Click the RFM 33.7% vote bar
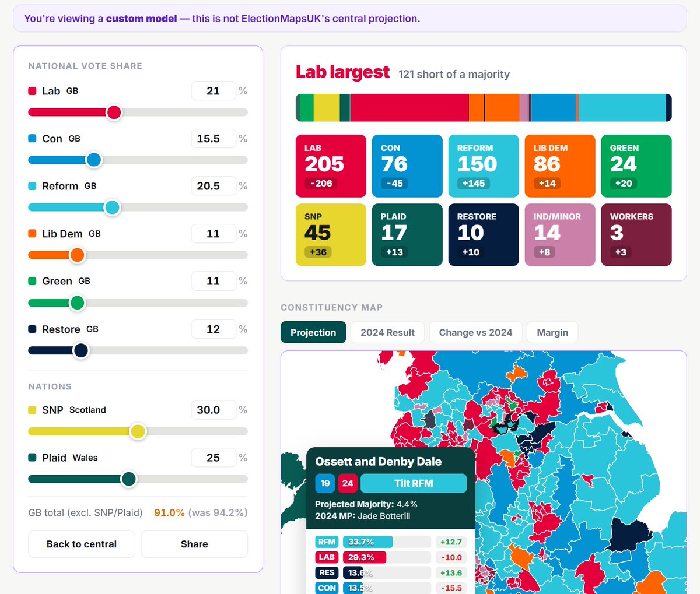Image resolution: width=700 pixels, height=594 pixels. (x=387, y=542)
